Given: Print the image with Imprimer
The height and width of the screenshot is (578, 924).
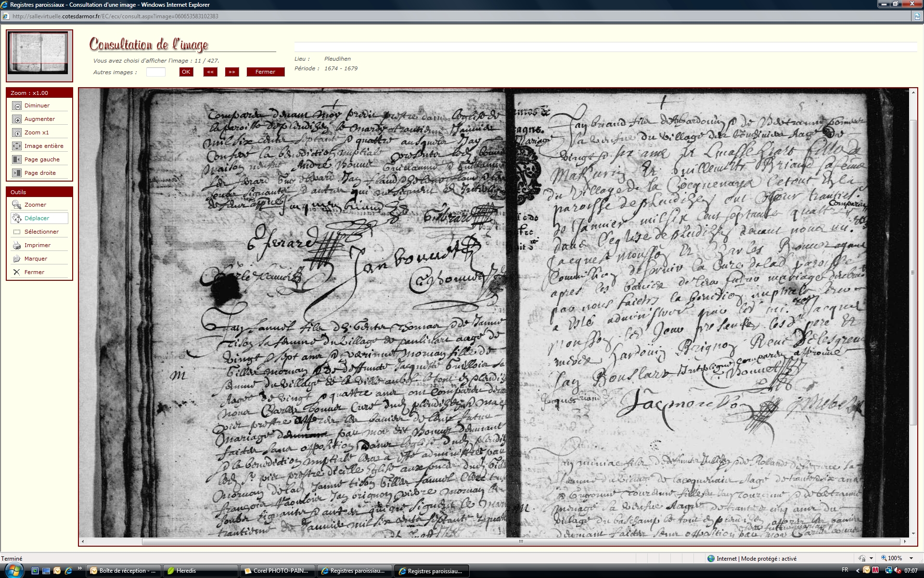Looking at the screenshot, I should tap(17, 245).
